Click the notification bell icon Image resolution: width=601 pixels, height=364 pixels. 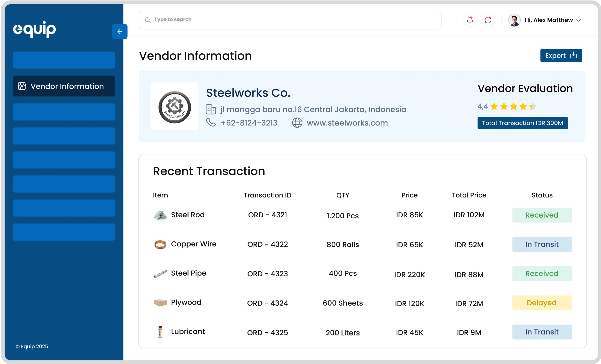point(470,20)
